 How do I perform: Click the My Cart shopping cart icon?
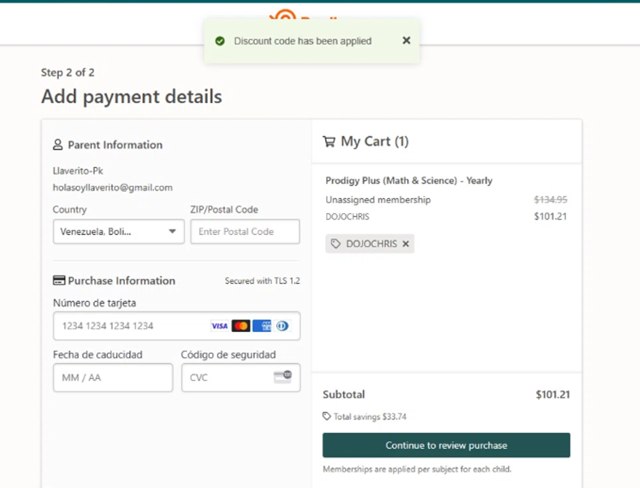click(x=328, y=142)
